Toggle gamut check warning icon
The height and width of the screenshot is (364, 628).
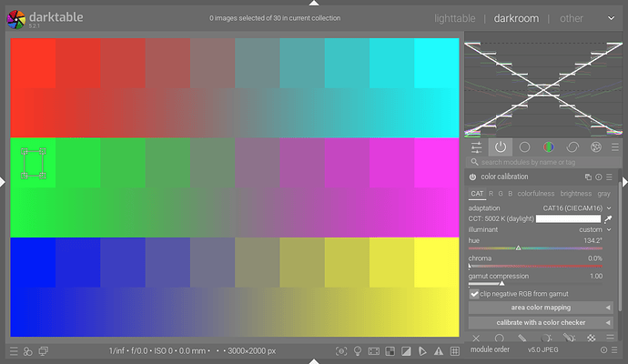[437, 351]
